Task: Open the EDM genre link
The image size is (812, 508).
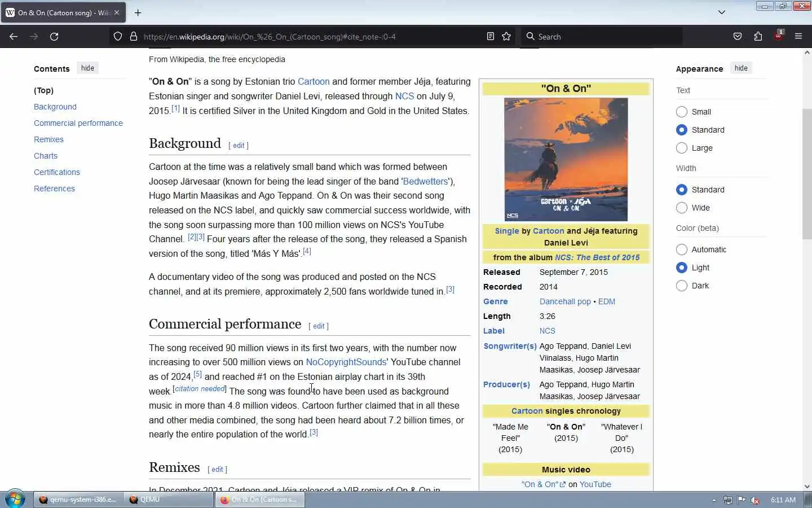Action: pyautogui.click(x=607, y=301)
